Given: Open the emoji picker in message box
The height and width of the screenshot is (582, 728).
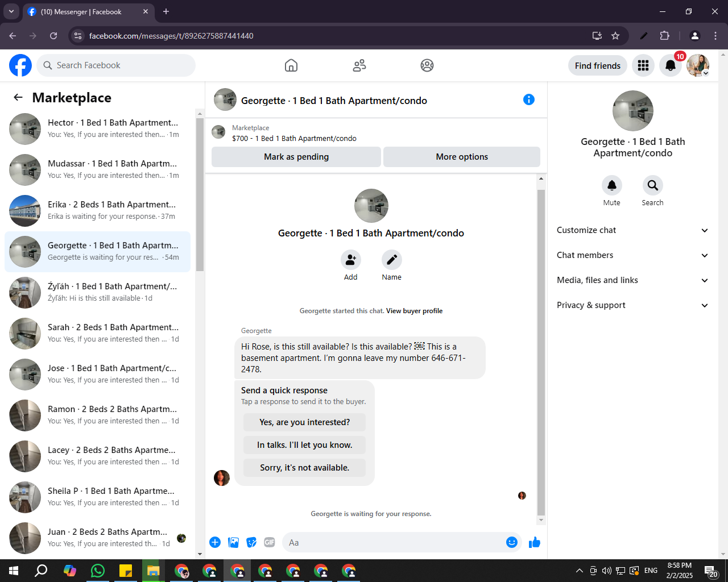Looking at the screenshot, I should click(x=512, y=542).
